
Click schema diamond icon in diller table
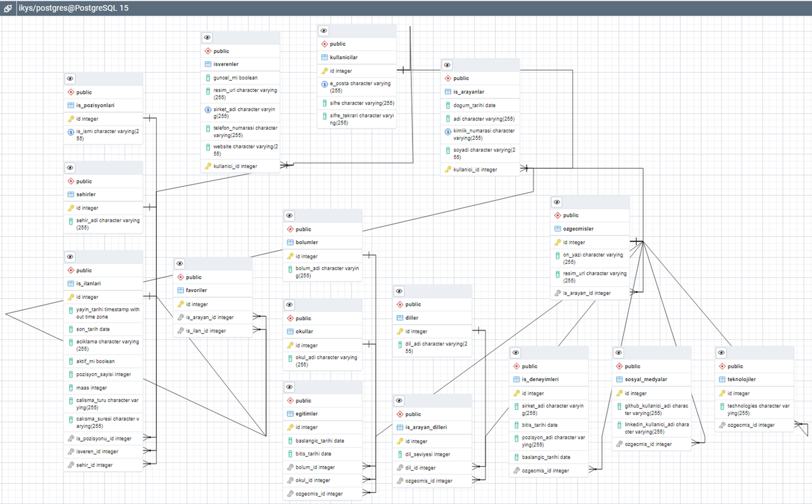400,305
